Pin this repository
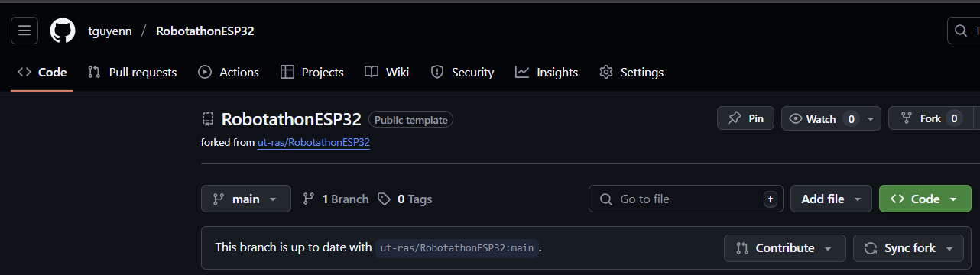The image size is (980, 275). point(745,118)
